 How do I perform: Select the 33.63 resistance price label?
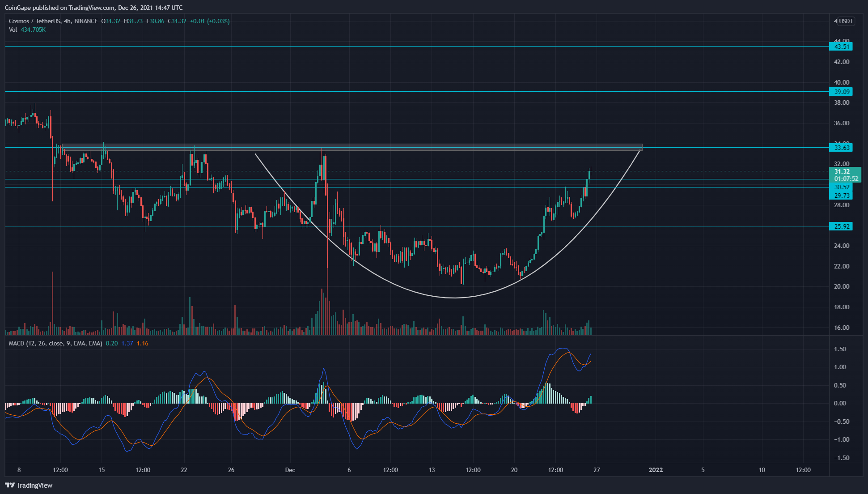click(x=841, y=148)
